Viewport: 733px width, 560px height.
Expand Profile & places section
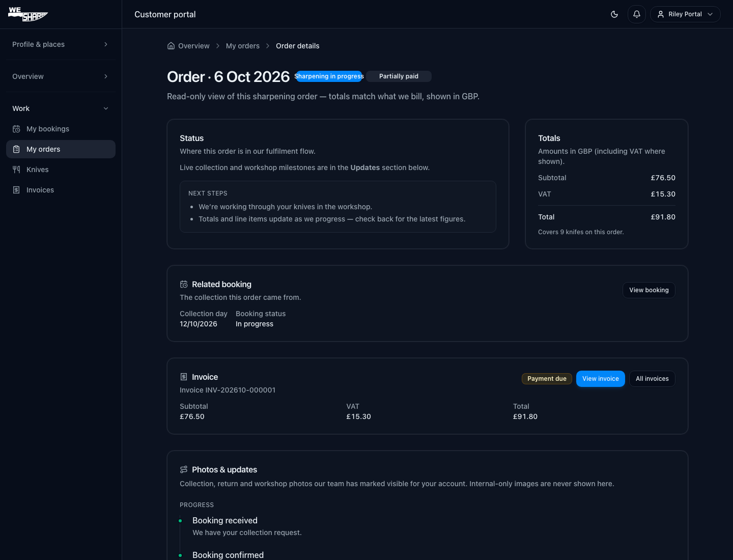coord(61,44)
